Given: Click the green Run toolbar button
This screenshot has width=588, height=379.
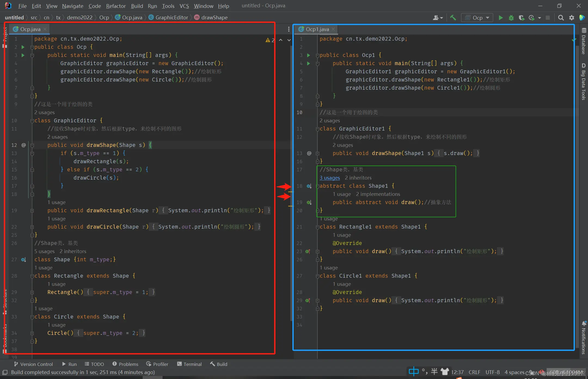Looking at the screenshot, I should click(500, 18).
